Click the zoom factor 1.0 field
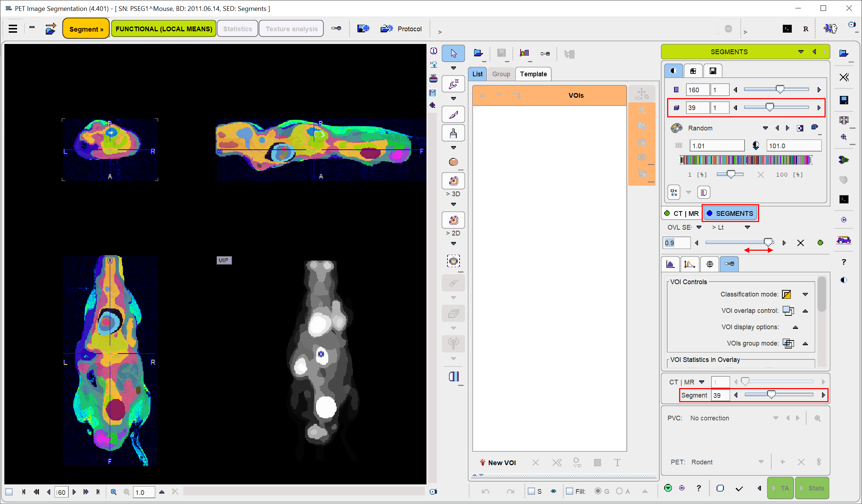The image size is (862, 504). coord(144,492)
